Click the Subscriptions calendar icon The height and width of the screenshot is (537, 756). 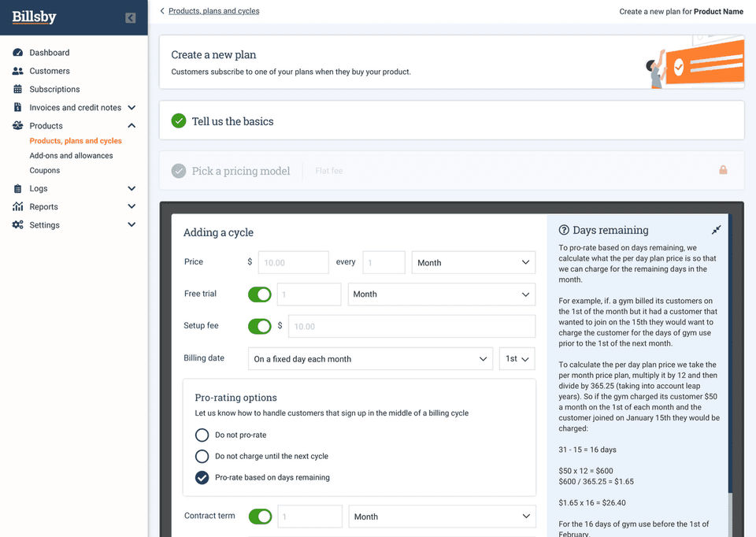(x=17, y=89)
